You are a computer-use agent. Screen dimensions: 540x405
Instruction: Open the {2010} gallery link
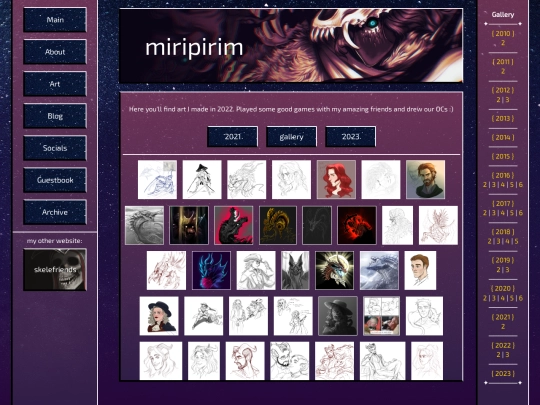click(503, 33)
